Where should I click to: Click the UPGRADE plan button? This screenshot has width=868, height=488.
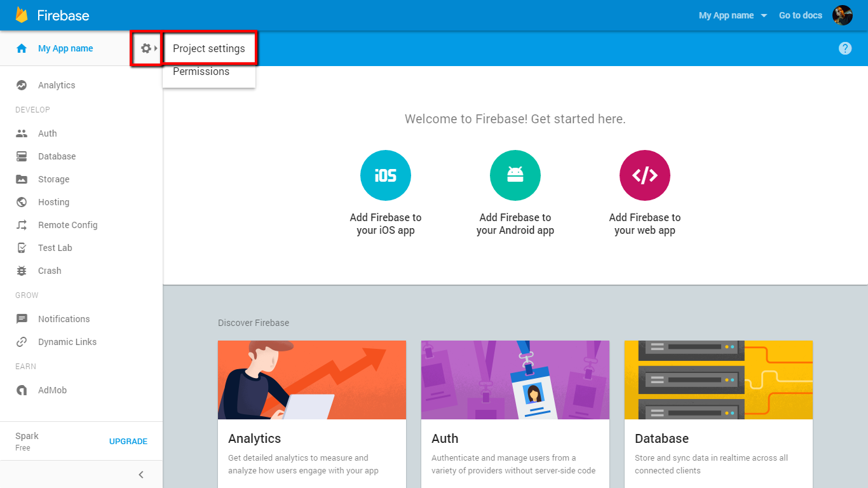pyautogui.click(x=128, y=441)
